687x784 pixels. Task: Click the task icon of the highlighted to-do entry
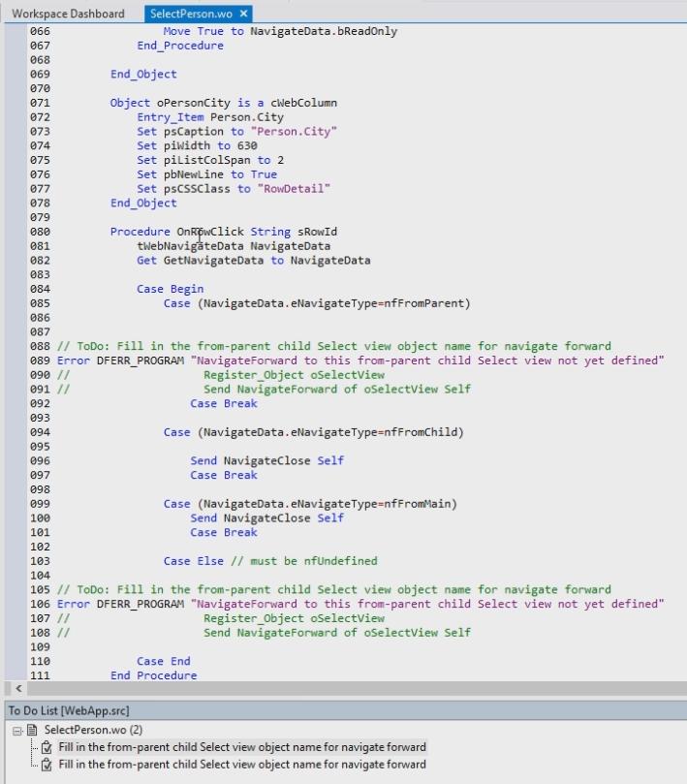click(46, 747)
